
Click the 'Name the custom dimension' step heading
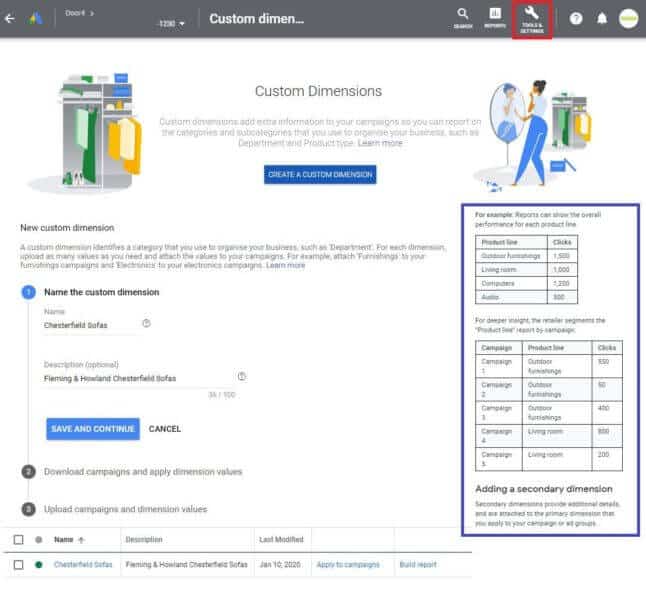click(x=102, y=292)
